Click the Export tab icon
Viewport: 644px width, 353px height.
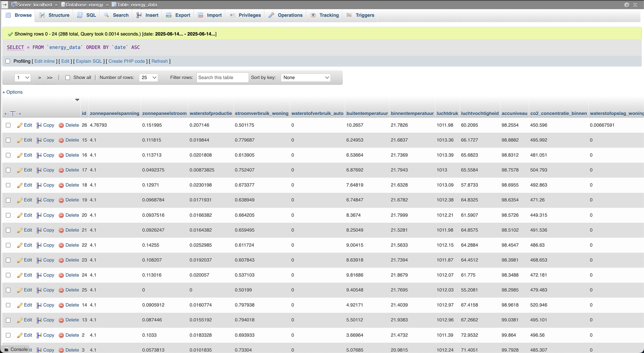[169, 15]
